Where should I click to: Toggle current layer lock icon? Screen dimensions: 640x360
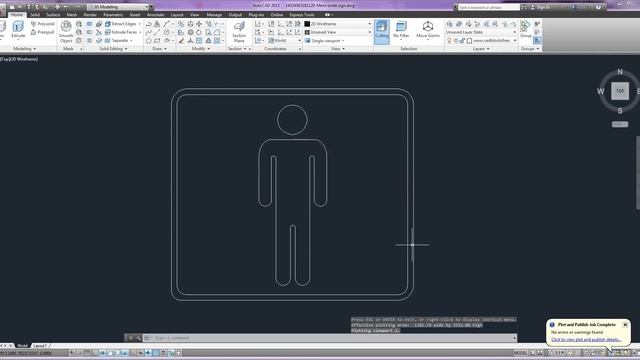point(462,40)
